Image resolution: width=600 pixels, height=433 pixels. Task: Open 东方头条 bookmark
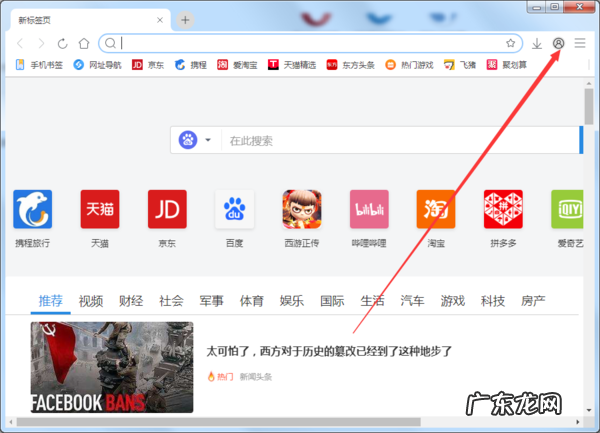pyautogui.click(x=350, y=65)
